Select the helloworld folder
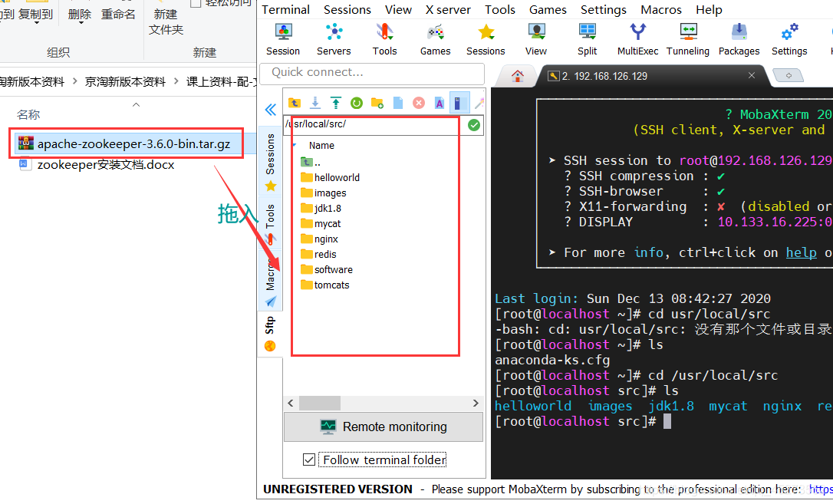Screen dimensions: 833x504 coord(331,177)
